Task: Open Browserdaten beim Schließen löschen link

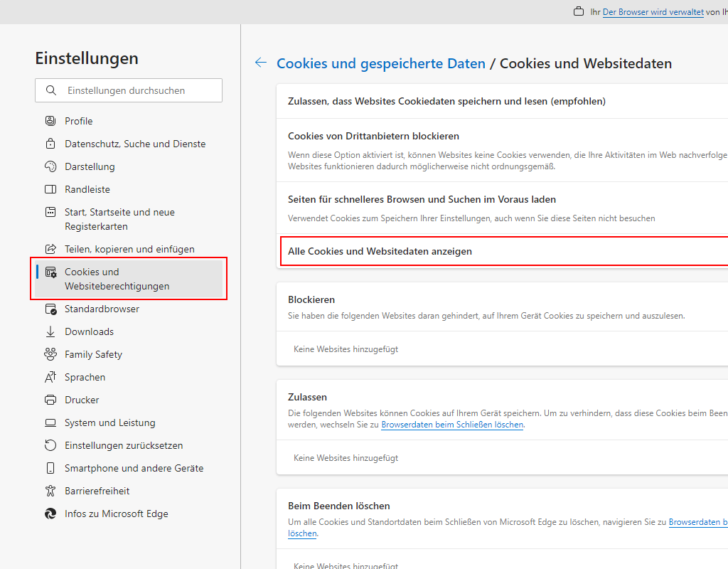Action: point(452,425)
